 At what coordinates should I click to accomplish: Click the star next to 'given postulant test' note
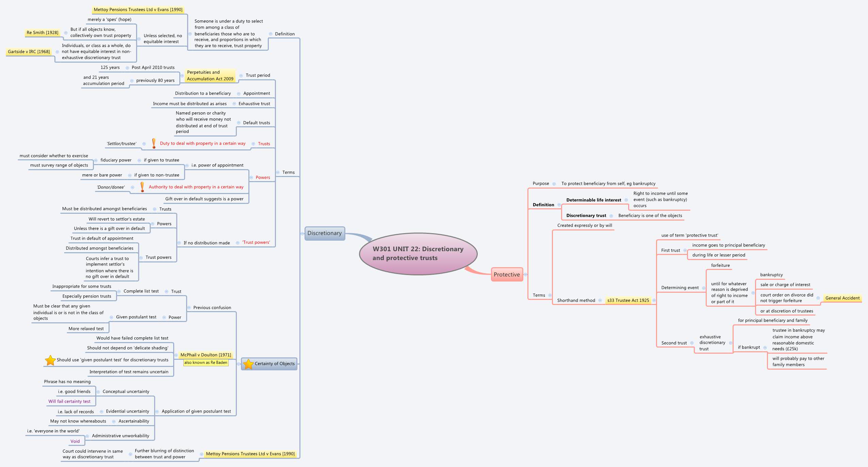click(50, 360)
